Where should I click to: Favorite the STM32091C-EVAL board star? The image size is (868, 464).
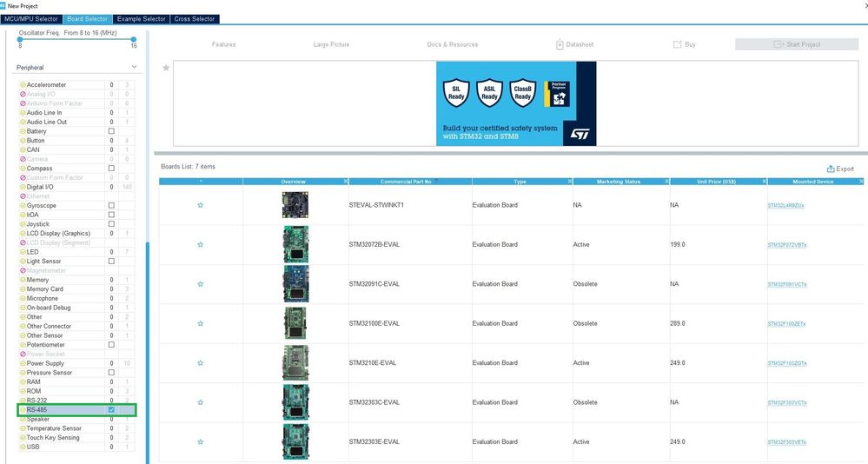pyautogui.click(x=201, y=284)
